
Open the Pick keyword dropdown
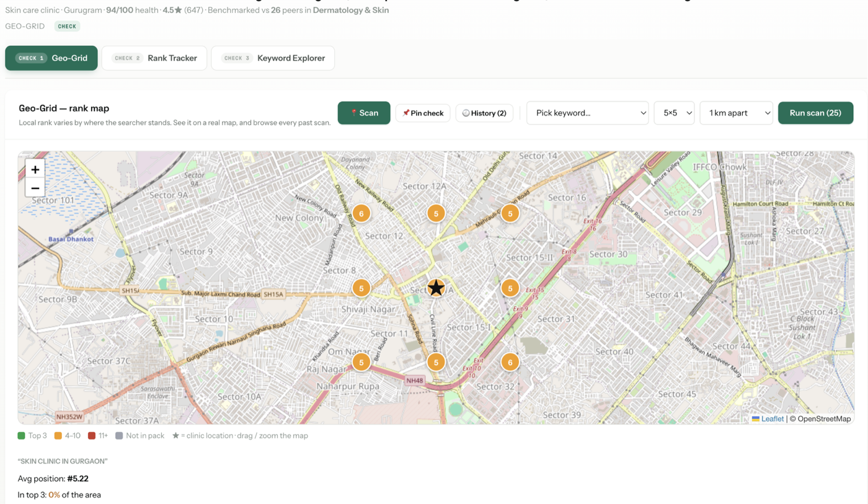[x=587, y=113]
